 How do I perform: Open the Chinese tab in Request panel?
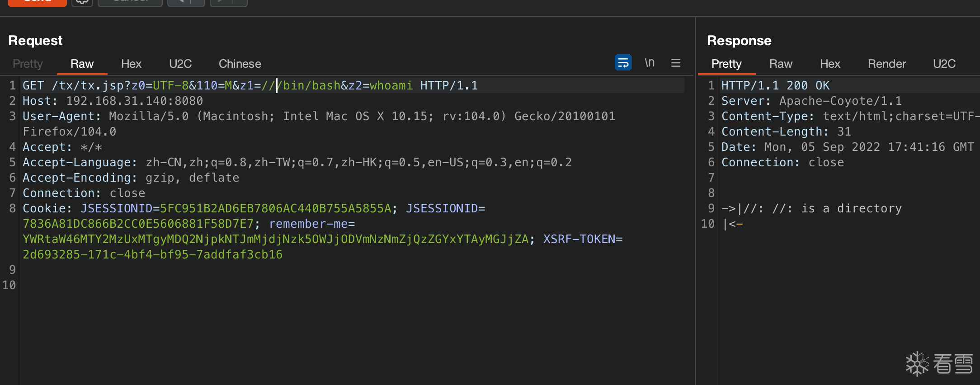tap(240, 64)
